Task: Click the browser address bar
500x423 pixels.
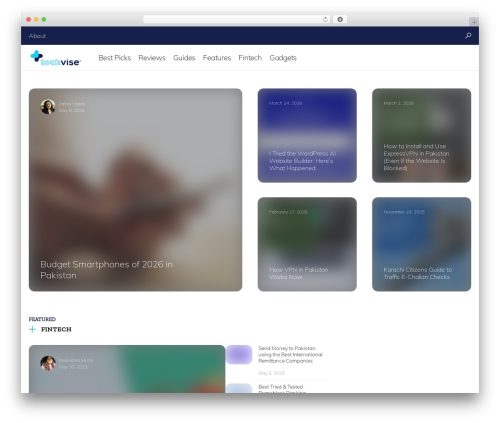Action: point(236,19)
